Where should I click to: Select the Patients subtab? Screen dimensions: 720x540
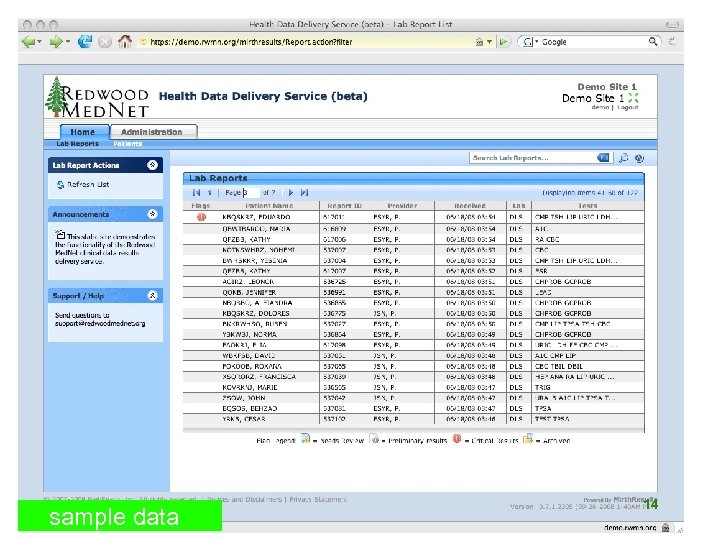coord(127,144)
